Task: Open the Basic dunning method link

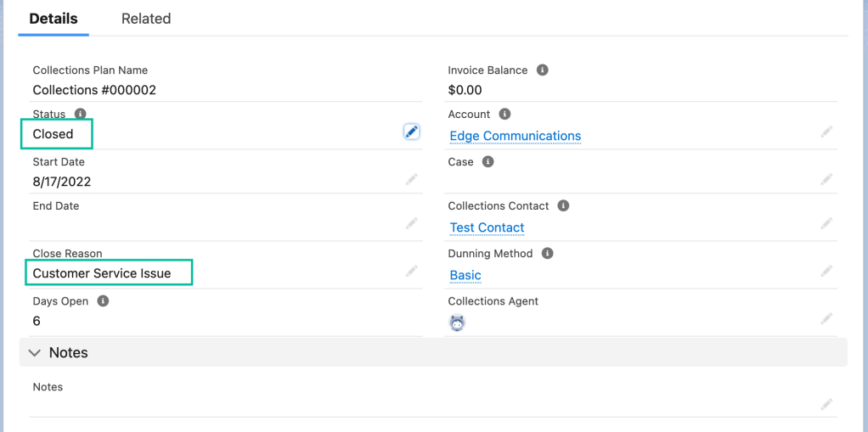Action: [x=465, y=275]
